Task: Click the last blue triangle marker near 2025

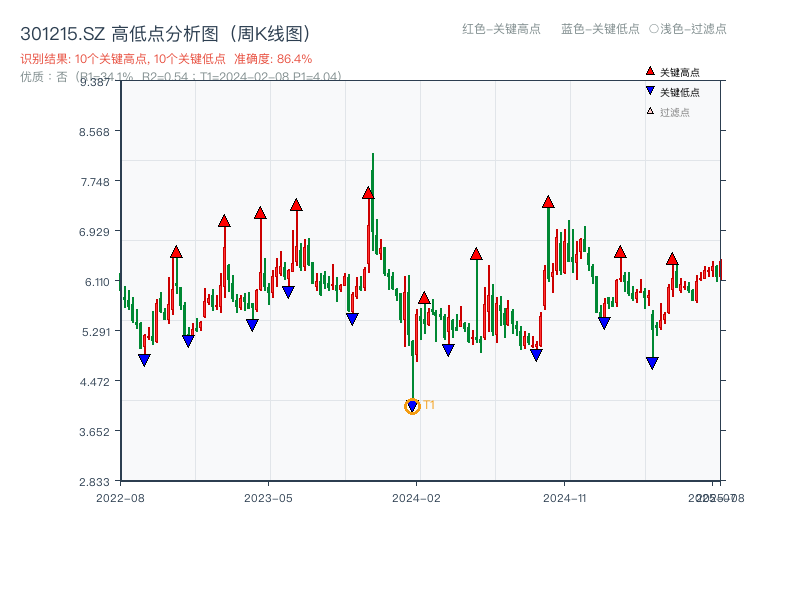Action: 652,362
